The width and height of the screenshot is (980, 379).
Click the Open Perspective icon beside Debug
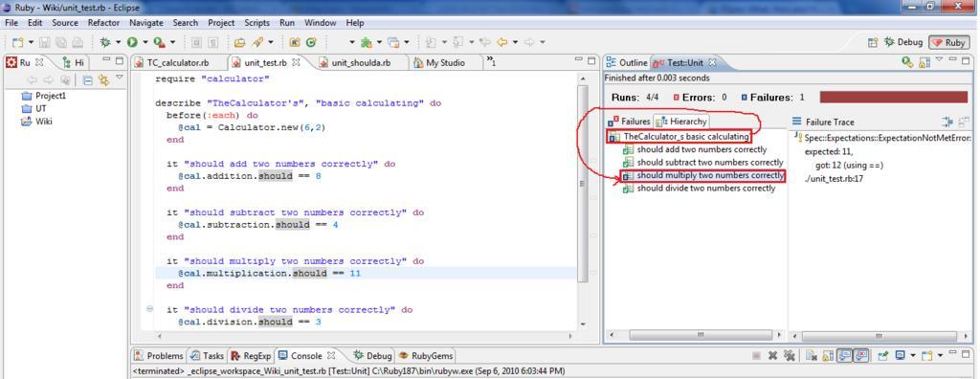[873, 42]
